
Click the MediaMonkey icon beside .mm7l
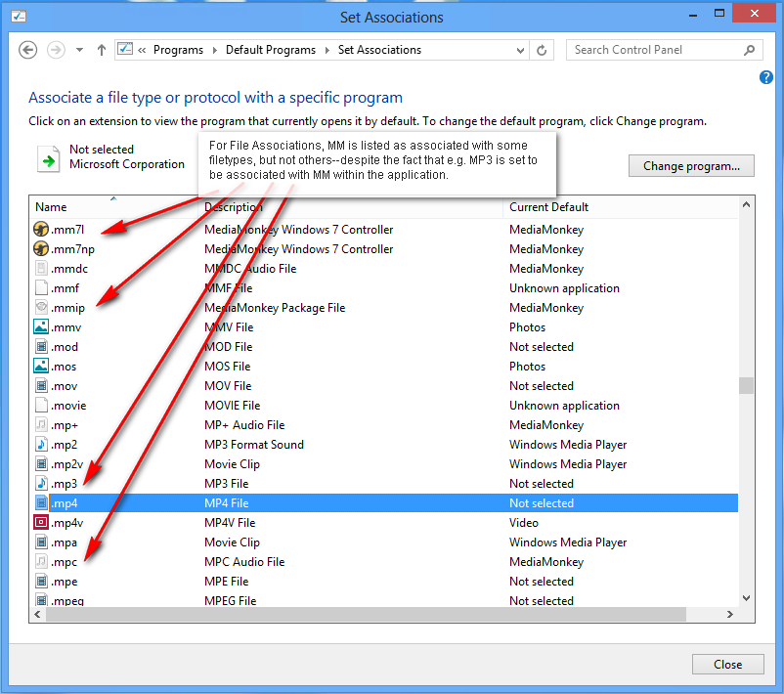41,229
